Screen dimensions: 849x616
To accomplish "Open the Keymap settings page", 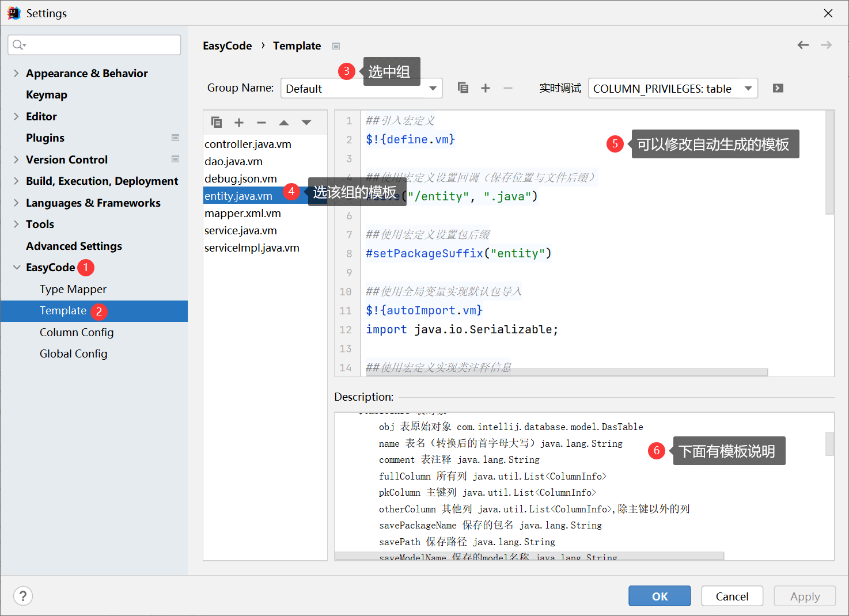I will point(47,95).
